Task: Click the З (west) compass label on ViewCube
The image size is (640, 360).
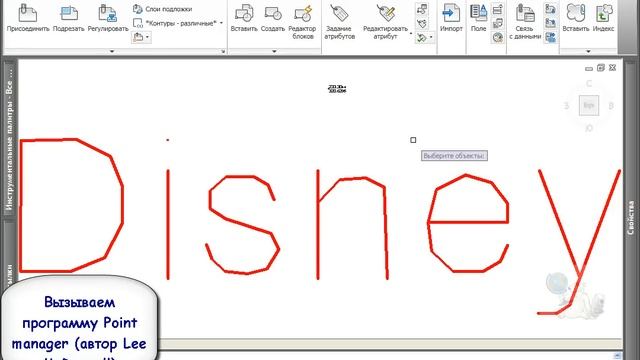Action: (567, 106)
